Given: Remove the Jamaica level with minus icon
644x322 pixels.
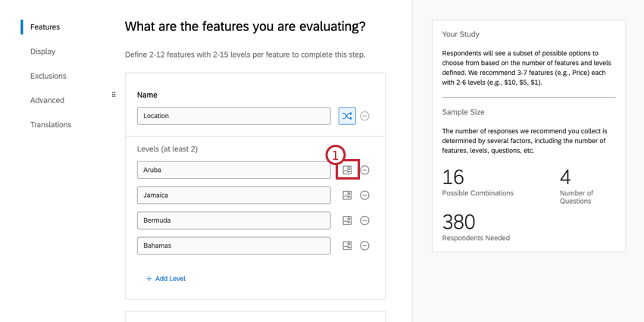Looking at the screenshot, I should pyautogui.click(x=364, y=195).
